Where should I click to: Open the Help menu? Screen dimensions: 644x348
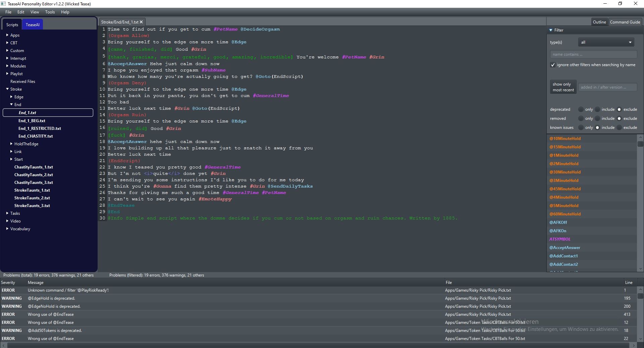(65, 12)
